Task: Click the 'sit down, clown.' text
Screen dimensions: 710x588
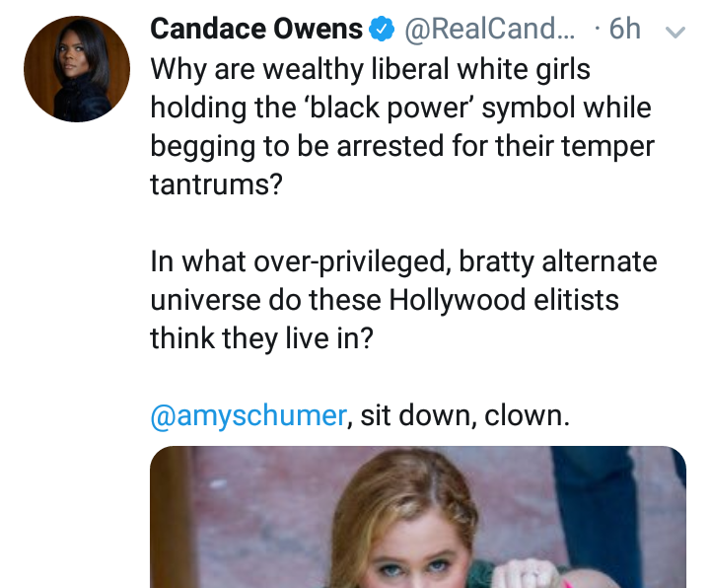Action: tap(464, 415)
